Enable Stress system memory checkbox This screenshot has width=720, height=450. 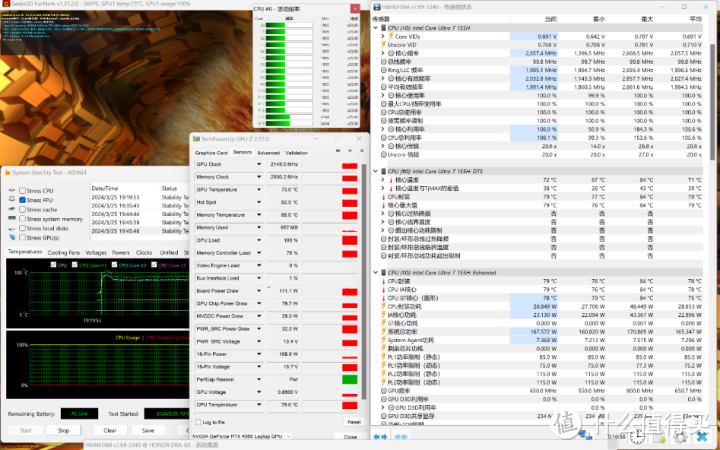[x=22, y=219]
